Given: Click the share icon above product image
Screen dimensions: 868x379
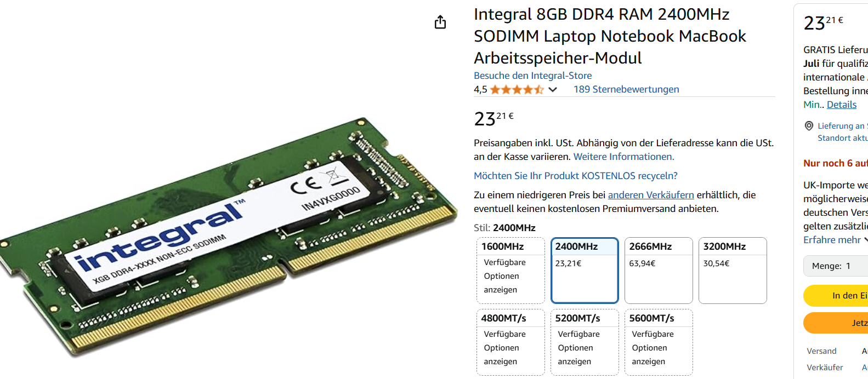Looking at the screenshot, I should click(x=440, y=22).
